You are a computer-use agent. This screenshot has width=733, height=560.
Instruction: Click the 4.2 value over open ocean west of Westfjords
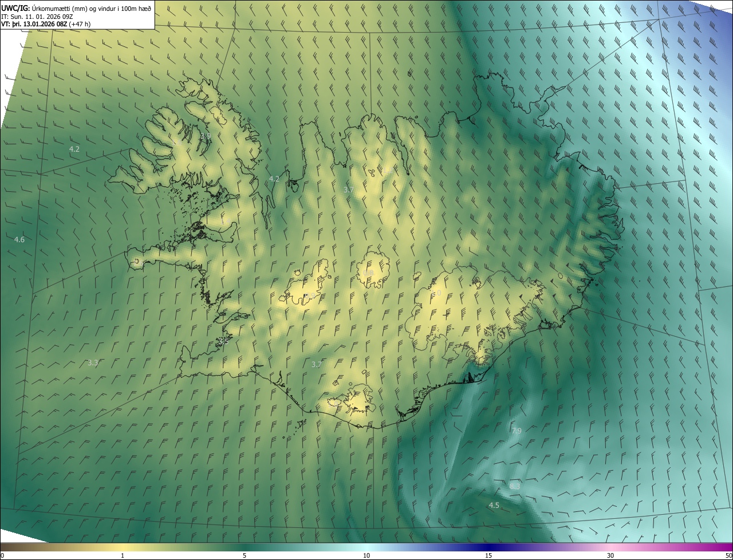74,149
